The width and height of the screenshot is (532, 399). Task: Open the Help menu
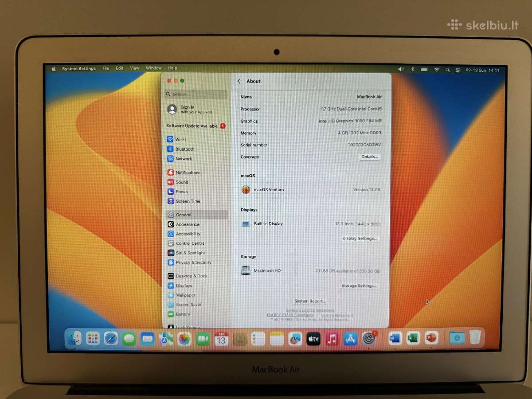[173, 68]
